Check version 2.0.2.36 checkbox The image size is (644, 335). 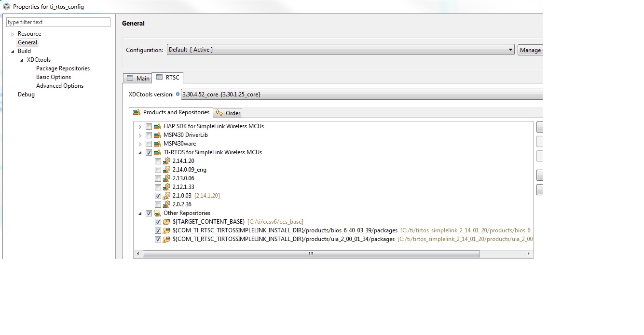pos(158,204)
